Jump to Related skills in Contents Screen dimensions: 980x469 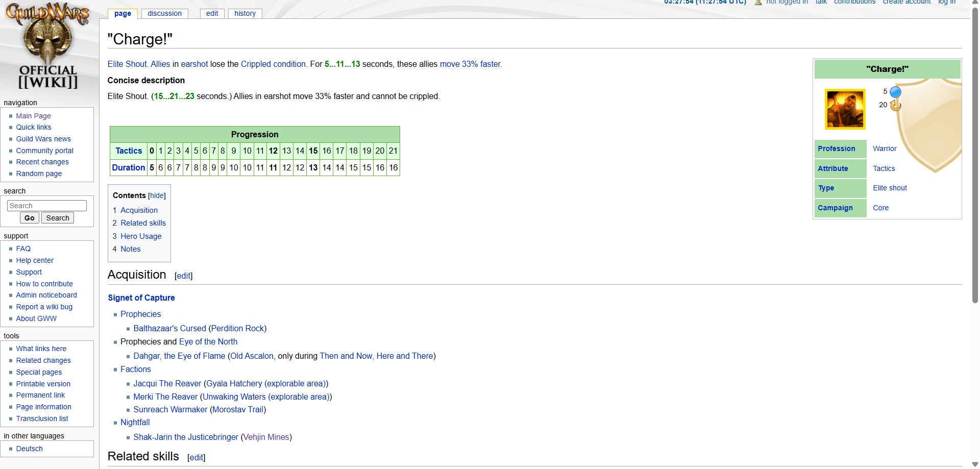click(143, 223)
